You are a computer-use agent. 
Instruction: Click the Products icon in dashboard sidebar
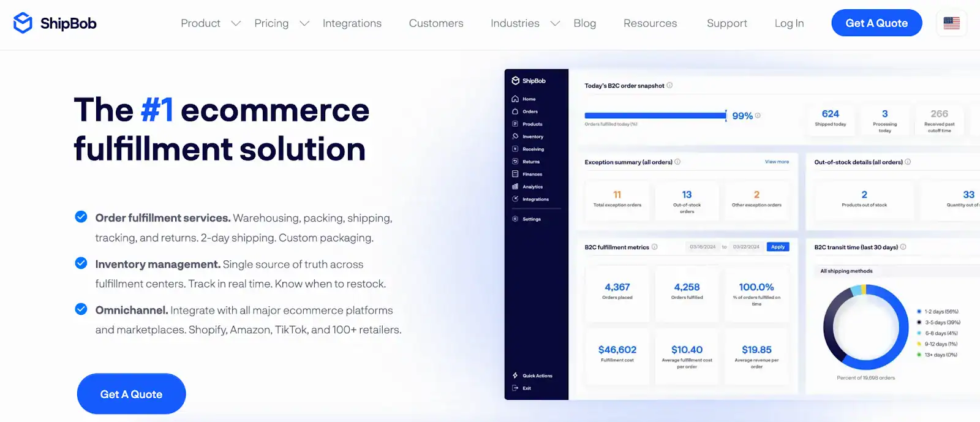click(515, 124)
